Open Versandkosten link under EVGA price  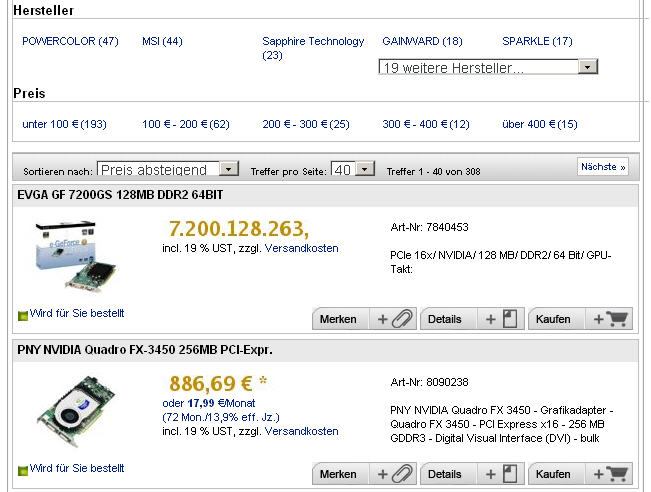click(x=301, y=248)
